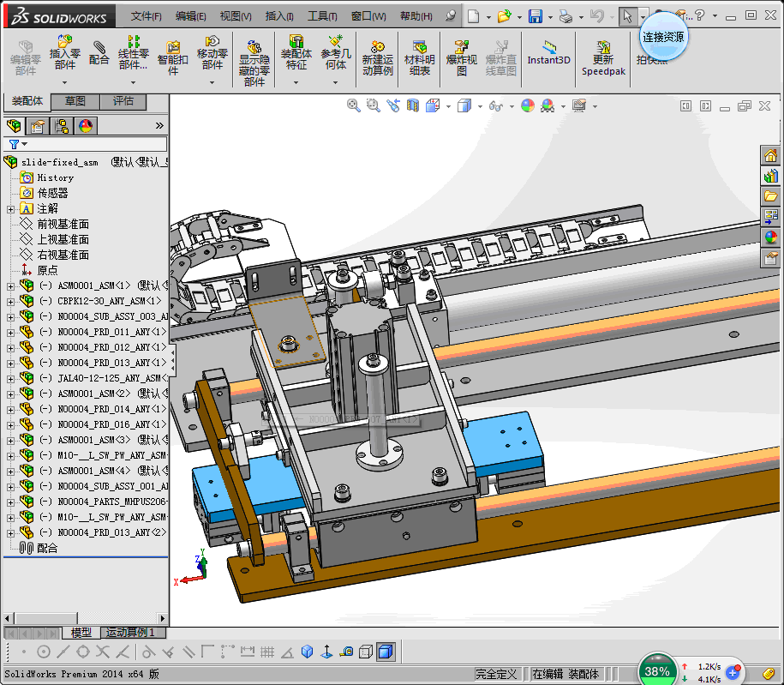The height and width of the screenshot is (685, 784).
Task: Click the 更新 Speedpak button
Action: point(602,57)
